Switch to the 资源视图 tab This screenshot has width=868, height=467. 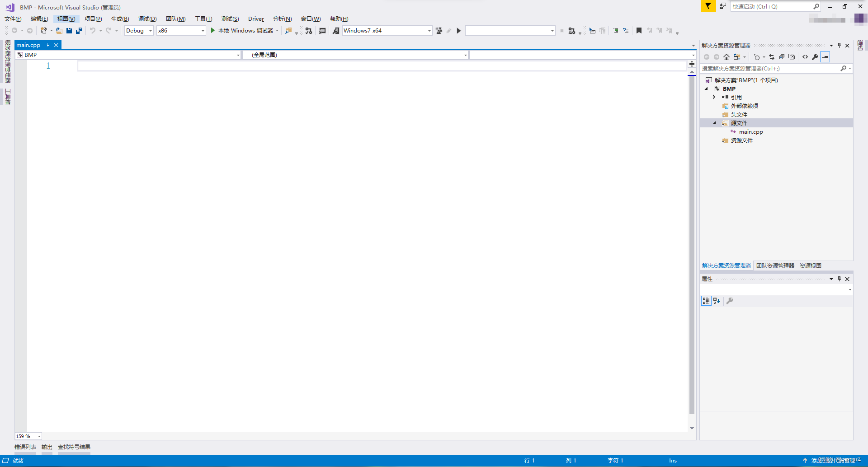(811, 266)
